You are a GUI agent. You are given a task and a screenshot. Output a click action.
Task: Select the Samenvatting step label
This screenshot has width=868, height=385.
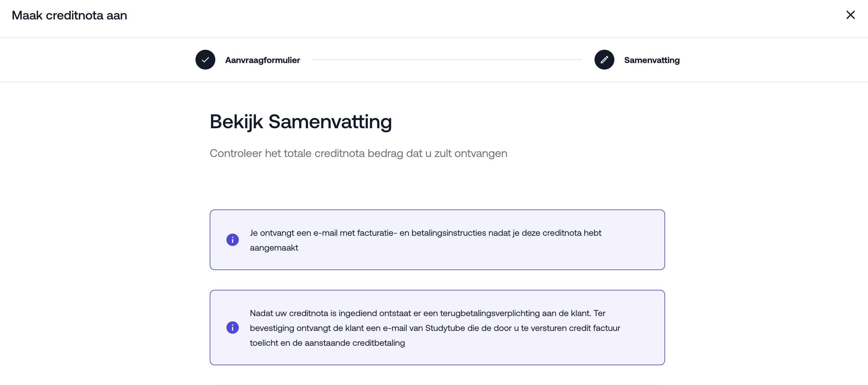click(651, 60)
